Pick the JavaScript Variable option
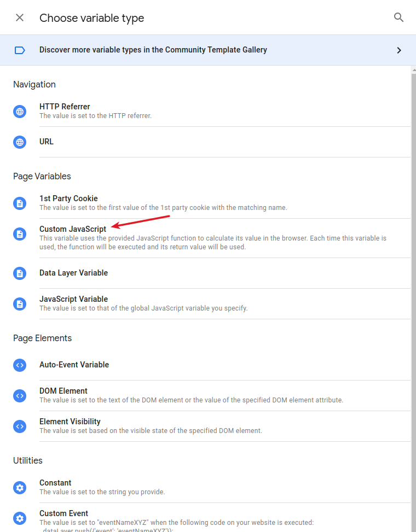 (73, 299)
